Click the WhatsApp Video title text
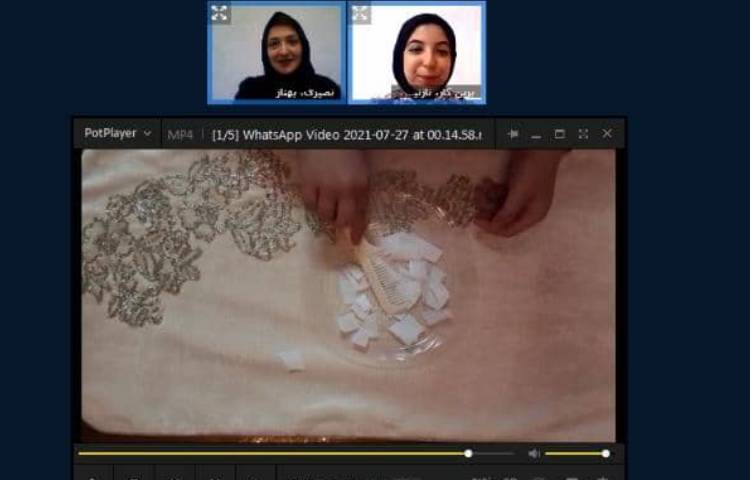750x480 pixels. [x=346, y=134]
